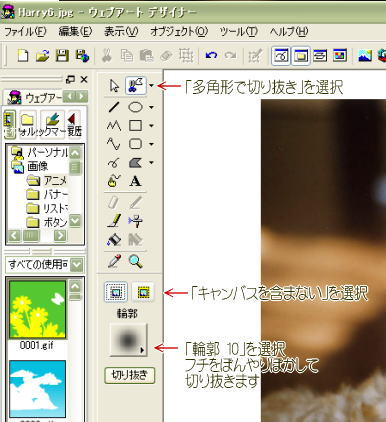Click the picture image icon in toolbar
Screen dimensions: 386x422
coord(365,56)
